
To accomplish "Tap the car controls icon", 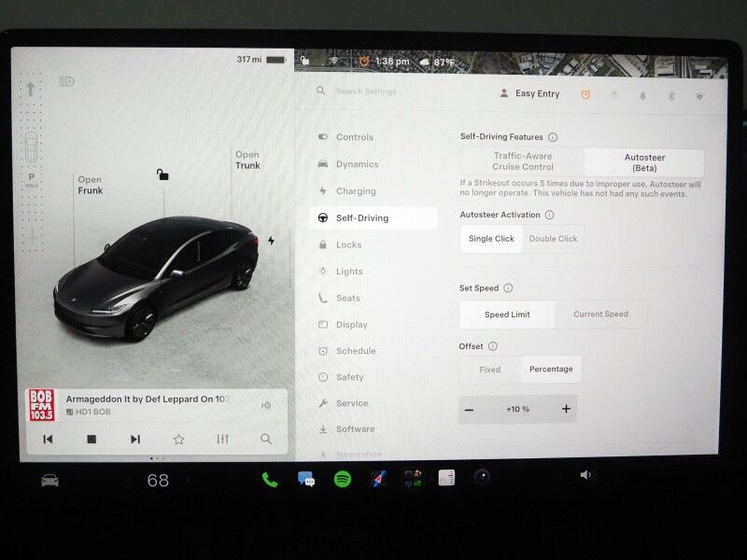I will (x=50, y=481).
